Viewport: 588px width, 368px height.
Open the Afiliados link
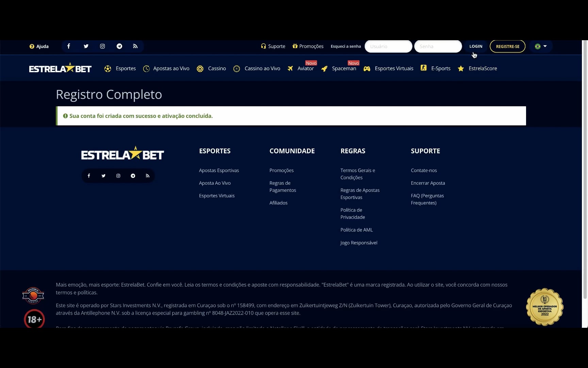[x=278, y=203]
